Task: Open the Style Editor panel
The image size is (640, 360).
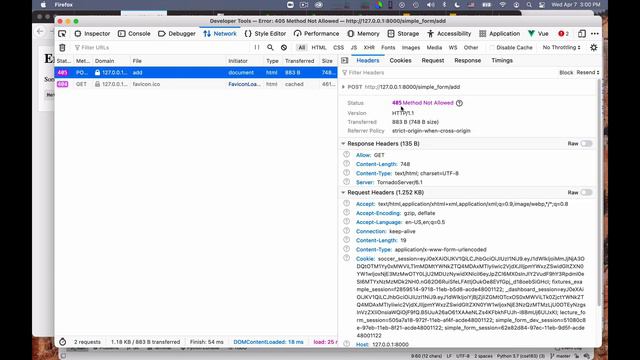Action: tap(265, 34)
